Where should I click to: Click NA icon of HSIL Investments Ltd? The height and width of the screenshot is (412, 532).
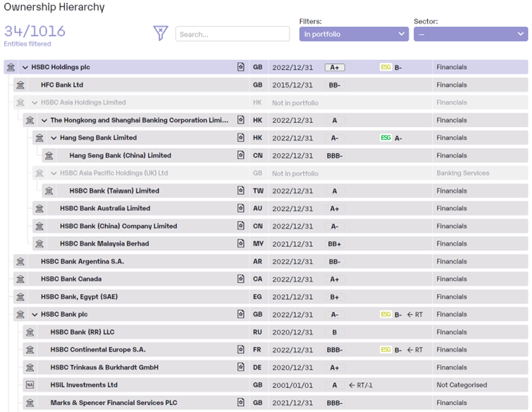30,384
